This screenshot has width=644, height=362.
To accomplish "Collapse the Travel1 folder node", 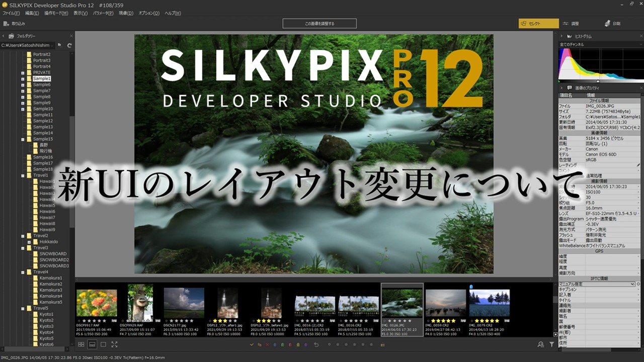I will [23, 175].
